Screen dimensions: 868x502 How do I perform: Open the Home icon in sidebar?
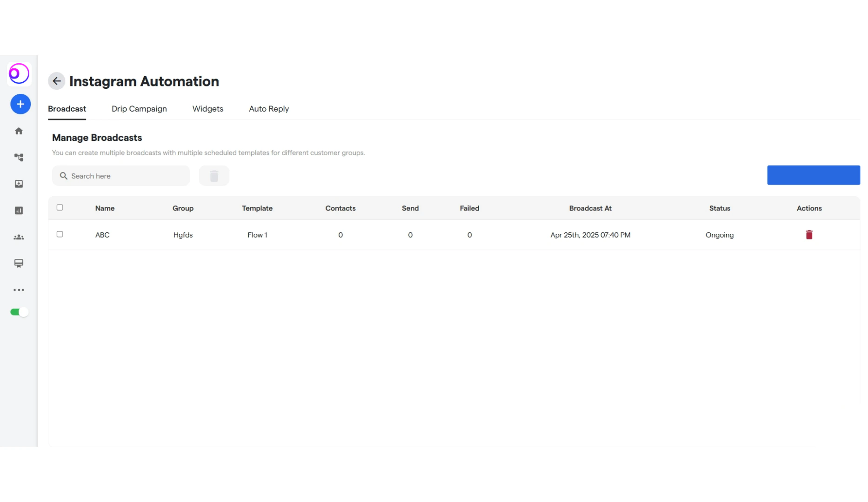point(19,131)
